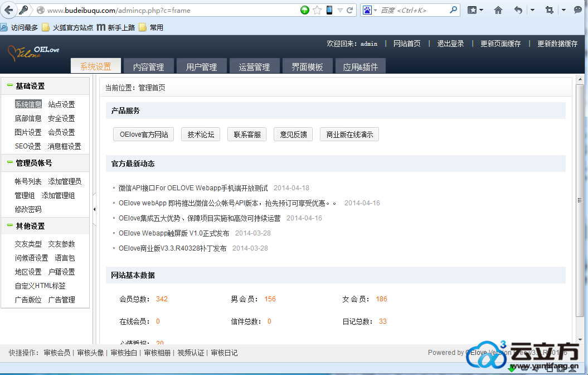
Task: Open 广告管理 in sidebar
Action: click(x=61, y=300)
